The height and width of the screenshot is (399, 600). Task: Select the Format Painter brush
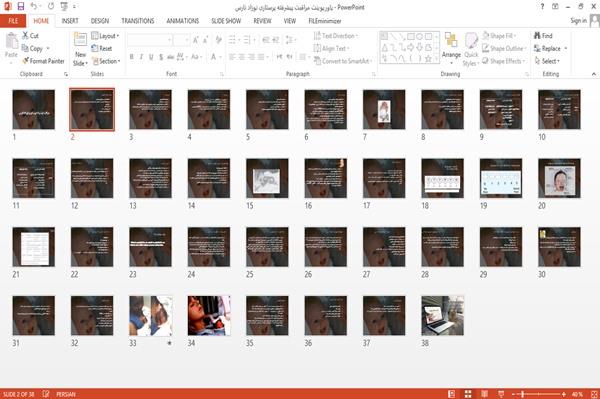pyautogui.click(x=26, y=61)
